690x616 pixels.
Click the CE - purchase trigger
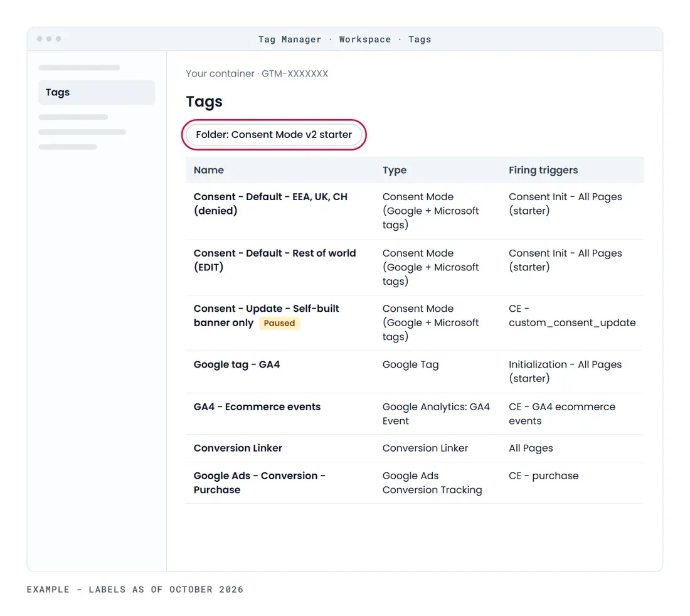click(x=543, y=475)
